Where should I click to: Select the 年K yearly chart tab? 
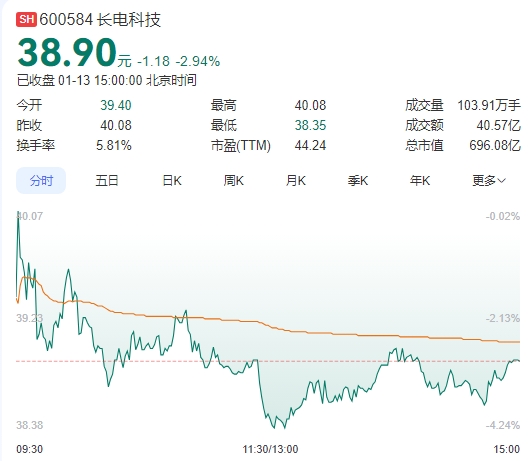tap(420, 180)
